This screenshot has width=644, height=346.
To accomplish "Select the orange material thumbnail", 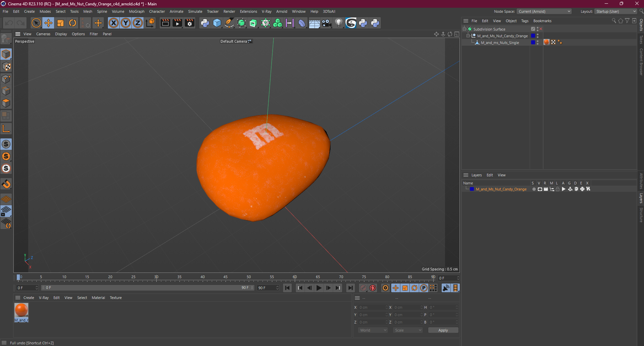I will point(21,310).
